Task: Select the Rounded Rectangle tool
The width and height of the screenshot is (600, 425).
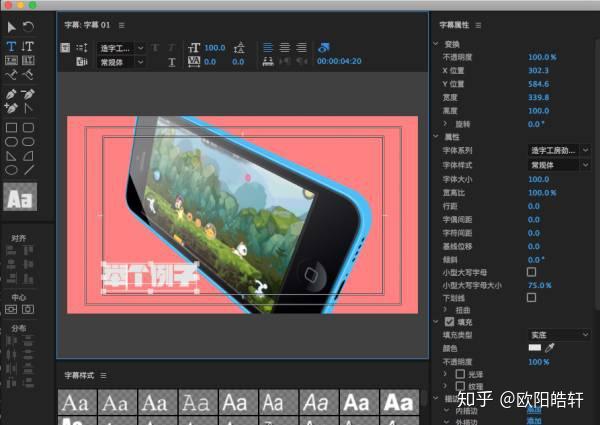Action: [28, 142]
